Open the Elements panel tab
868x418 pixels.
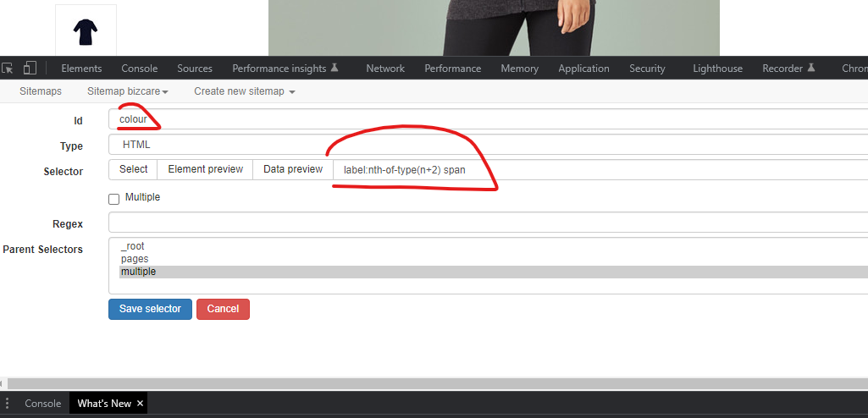pos(81,69)
